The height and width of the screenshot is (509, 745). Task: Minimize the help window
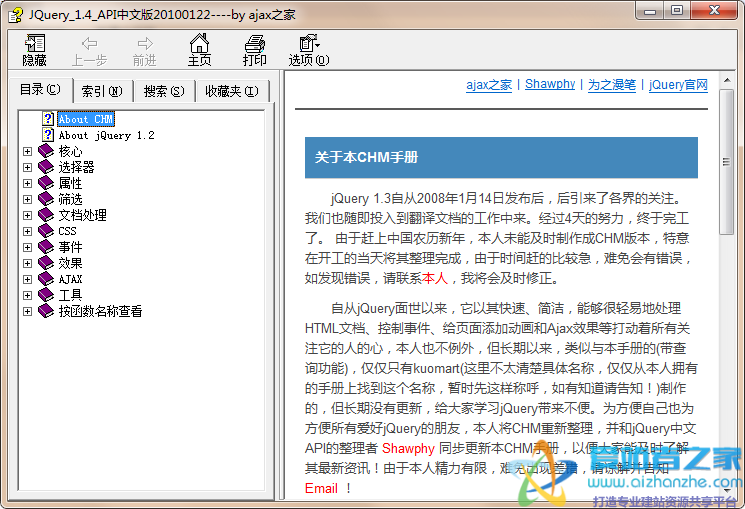tap(650, 11)
